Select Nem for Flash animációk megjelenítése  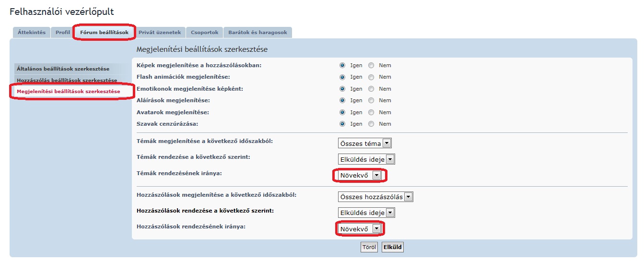[371, 77]
